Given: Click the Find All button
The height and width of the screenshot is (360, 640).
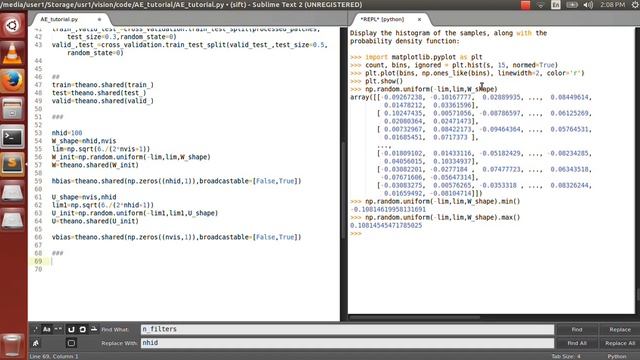Looking at the screenshot, I should (577, 343).
